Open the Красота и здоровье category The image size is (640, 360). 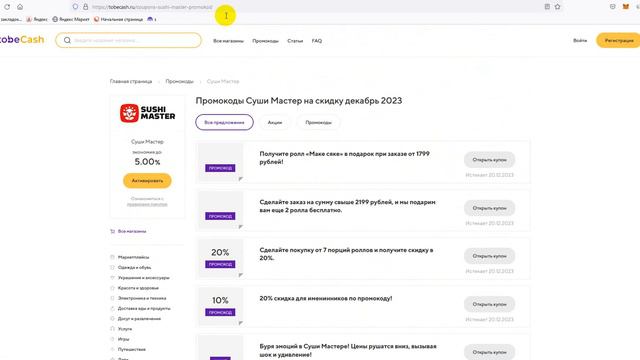click(138, 288)
